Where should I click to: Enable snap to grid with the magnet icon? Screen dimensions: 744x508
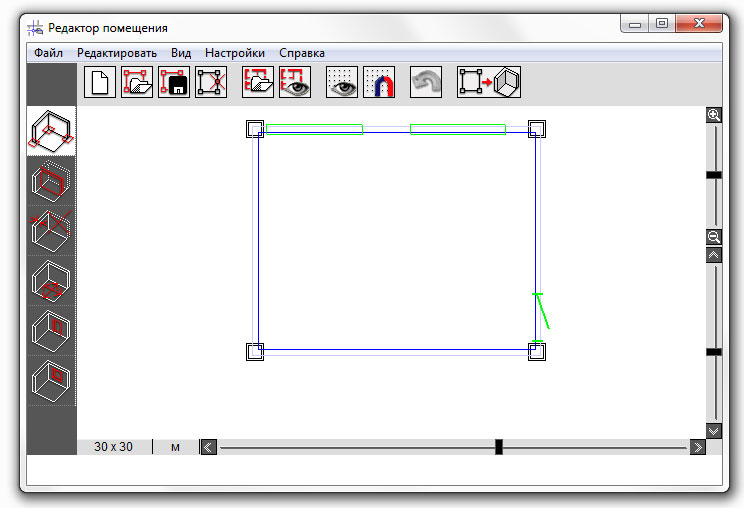coord(379,82)
